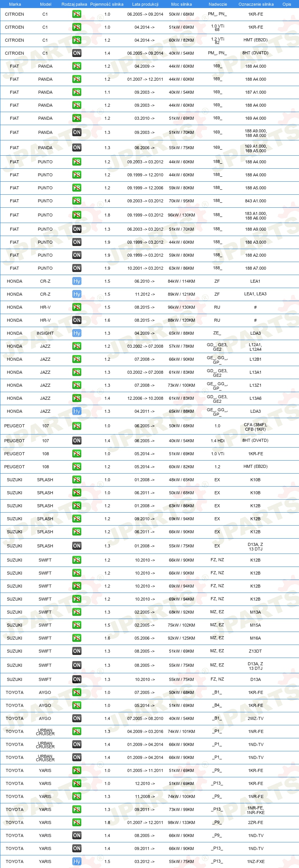299x868 pixels.
Task: Click the petrol icon in the Suzuki Swift 1.5 M15A row
Action: point(77,625)
